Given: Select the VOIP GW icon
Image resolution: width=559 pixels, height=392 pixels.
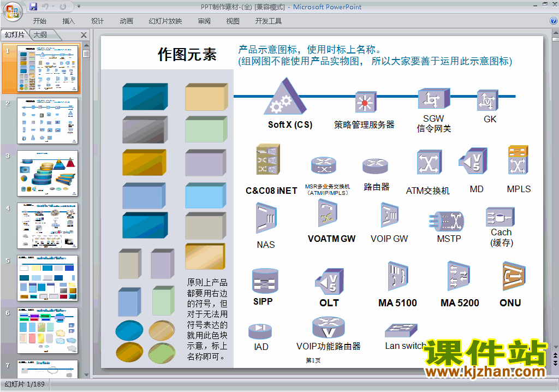Looking at the screenshot, I should tap(389, 215).
